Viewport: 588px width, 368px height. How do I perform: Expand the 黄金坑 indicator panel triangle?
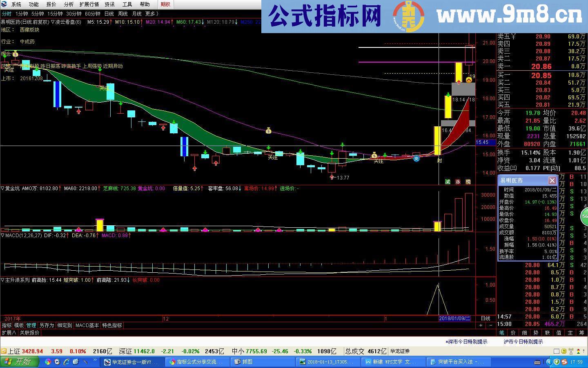click(x=2, y=188)
